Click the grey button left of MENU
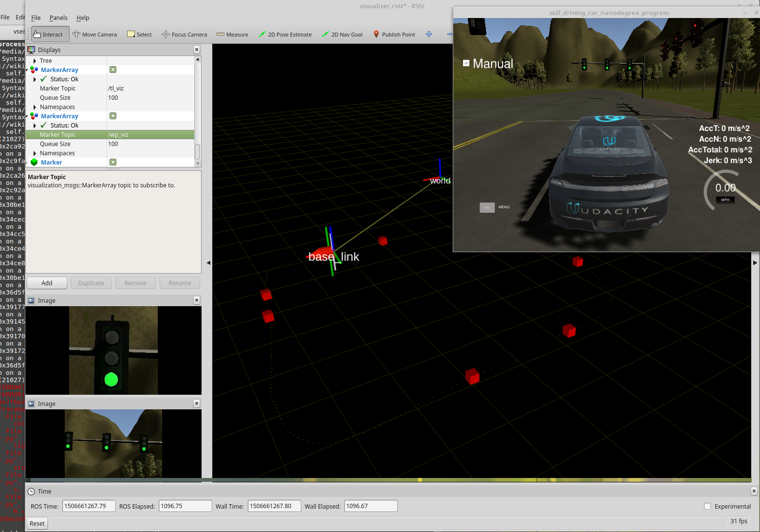This screenshot has width=760, height=532. 487,207
